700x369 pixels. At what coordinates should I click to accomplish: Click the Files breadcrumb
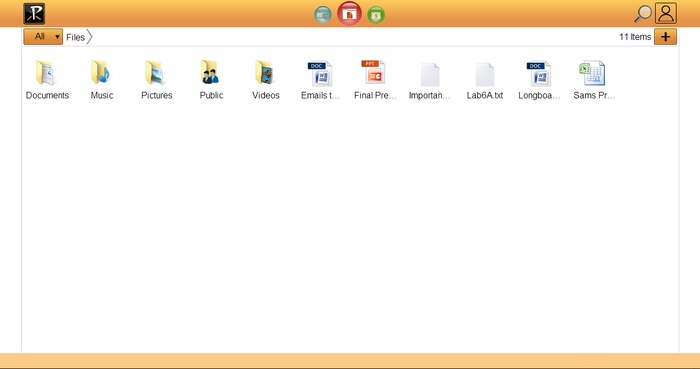point(75,37)
